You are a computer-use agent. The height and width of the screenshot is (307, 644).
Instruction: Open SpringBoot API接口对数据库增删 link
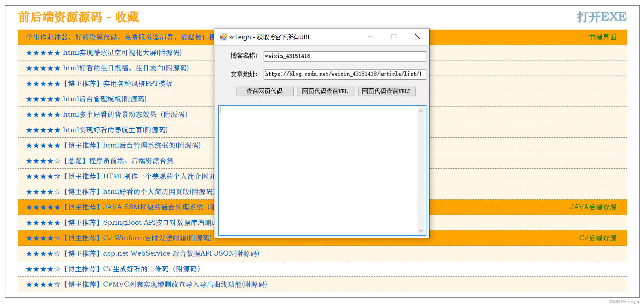pos(120,223)
